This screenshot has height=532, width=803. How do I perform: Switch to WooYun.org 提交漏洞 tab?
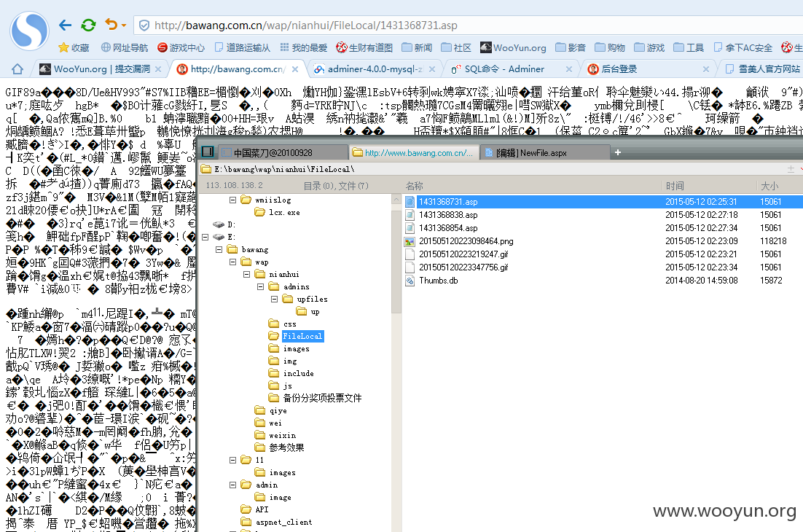point(101,69)
